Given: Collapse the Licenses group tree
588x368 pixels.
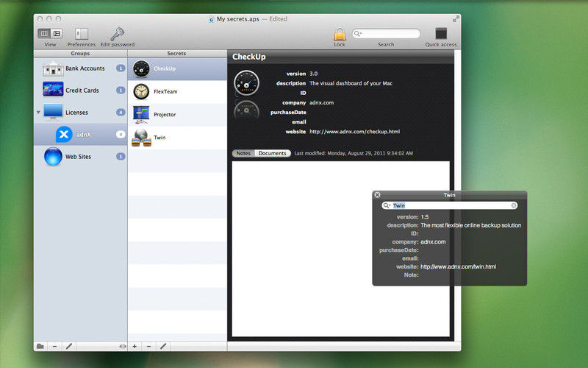Looking at the screenshot, I should 38,113.
